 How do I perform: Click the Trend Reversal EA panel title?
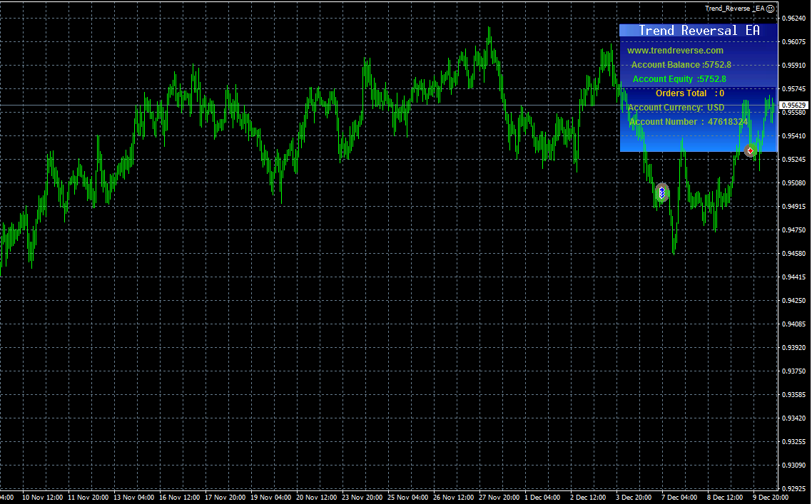698,31
